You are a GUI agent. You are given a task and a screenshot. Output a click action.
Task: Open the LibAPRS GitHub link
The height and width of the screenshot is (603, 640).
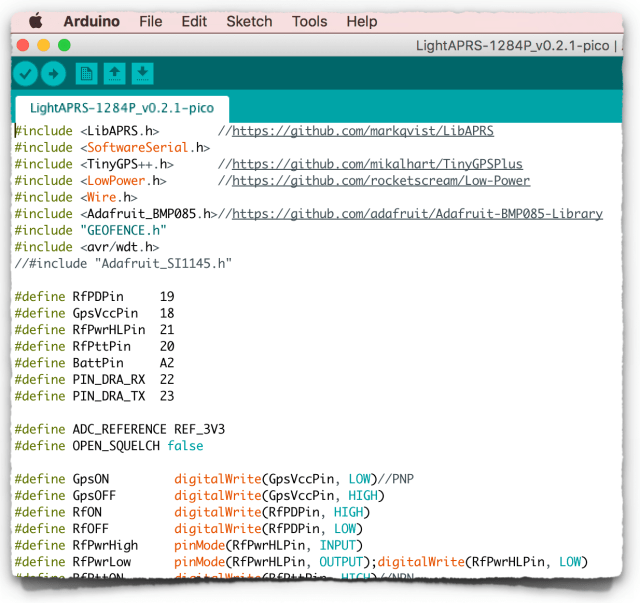tap(363, 131)
